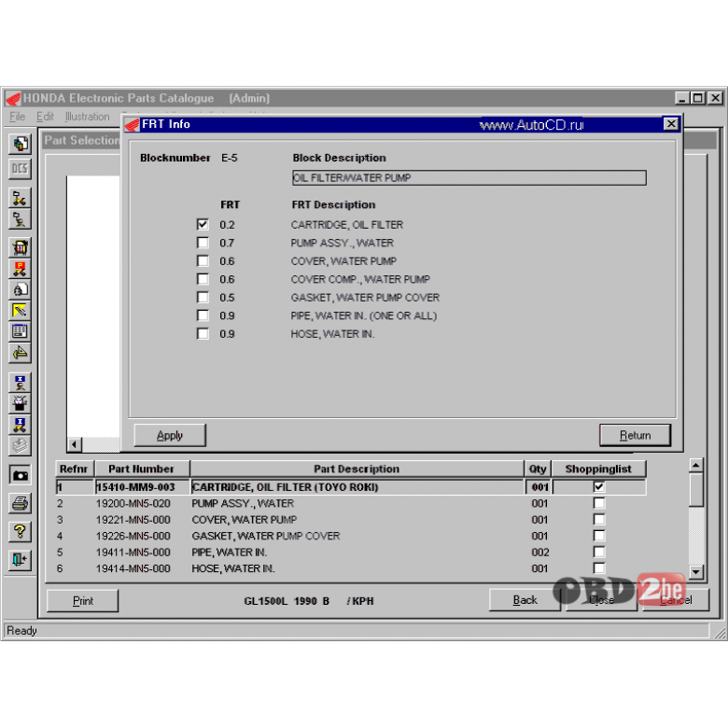The width and height of the screenshot is (728, 728).
Task: Check the PUMP ASSY., WATER FRT checkbox
Action: [x=203, y=243]
